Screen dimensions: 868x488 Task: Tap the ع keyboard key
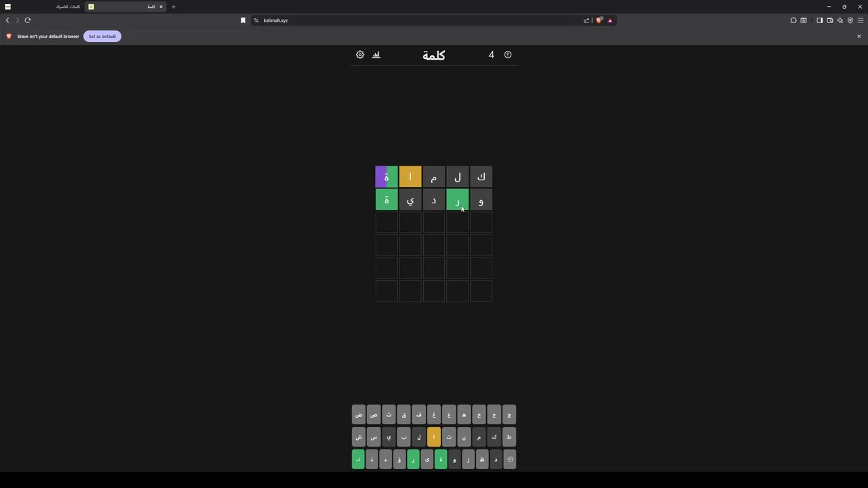[449, 415]
